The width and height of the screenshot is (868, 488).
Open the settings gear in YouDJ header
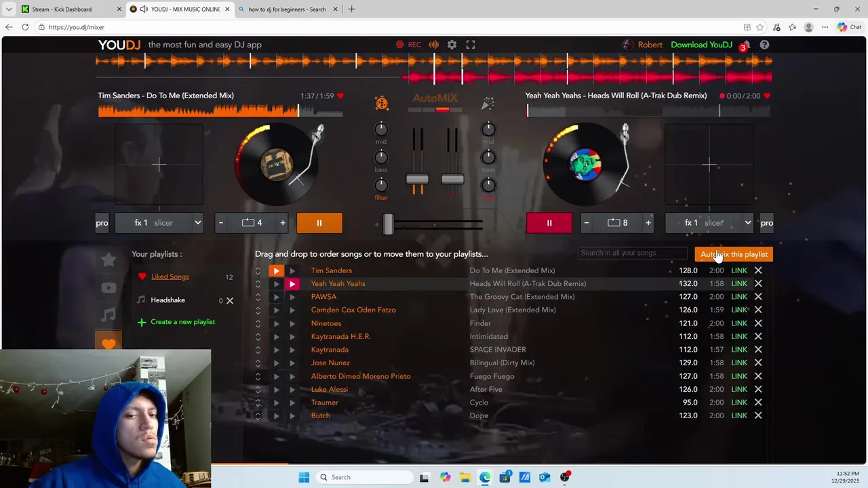(452, 45)
